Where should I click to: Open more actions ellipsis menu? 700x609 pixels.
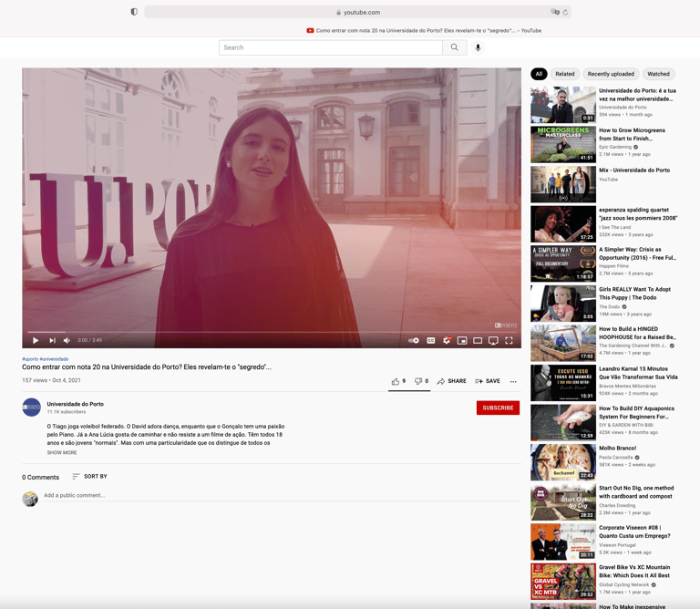tap(513, 382)
